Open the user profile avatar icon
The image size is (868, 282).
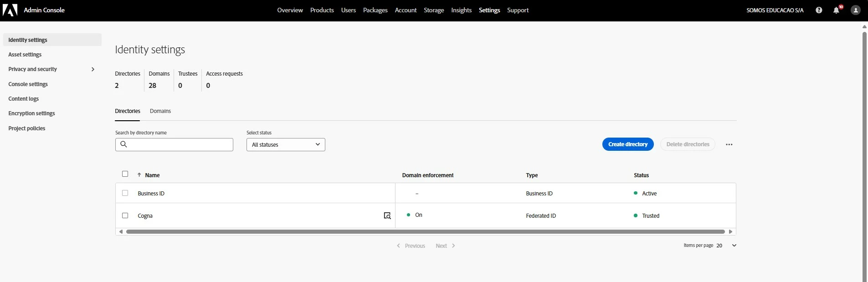pyautogui.click(x=856, y=10)
